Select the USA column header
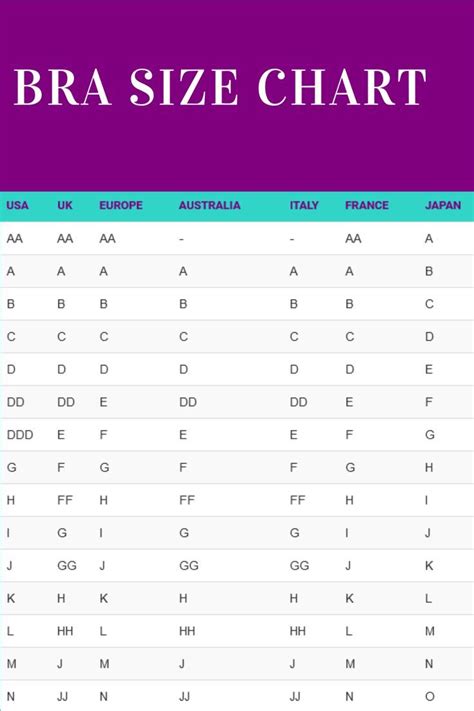 tap(17, 205)
